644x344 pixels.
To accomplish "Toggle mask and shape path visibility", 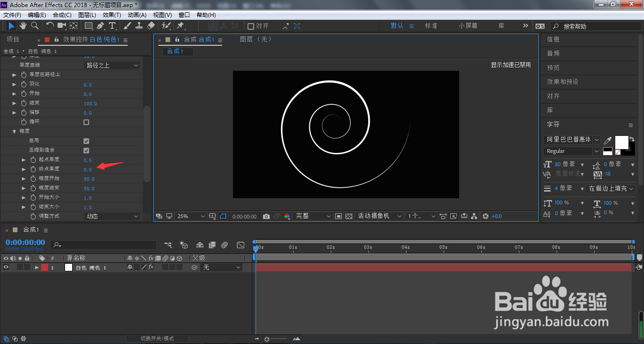I will point(223,216).
